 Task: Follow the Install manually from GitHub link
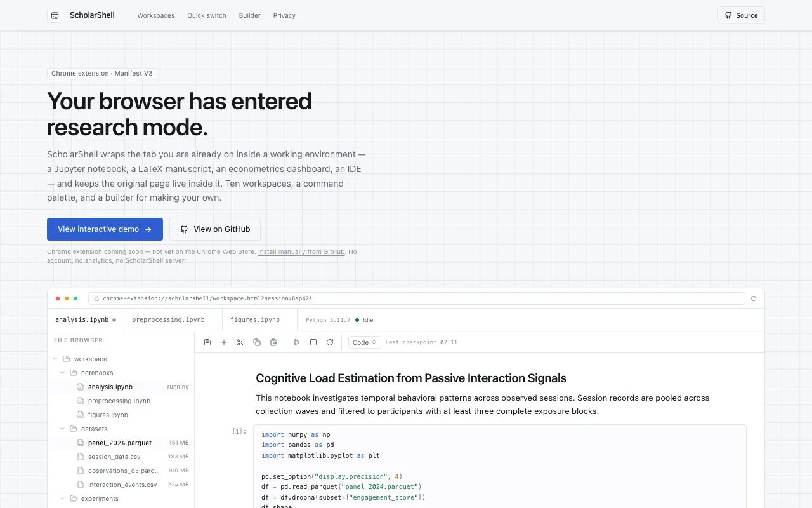[301, 252]
